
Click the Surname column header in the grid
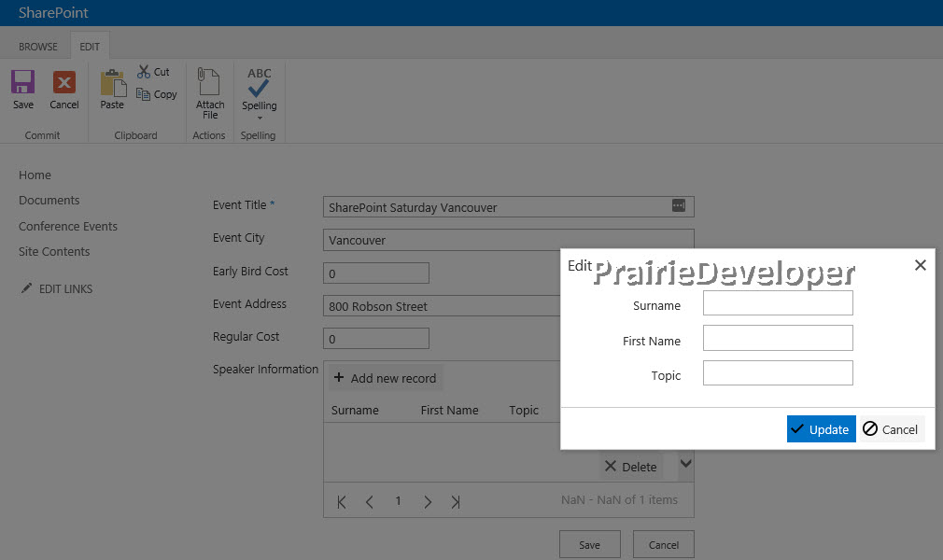(355, 411)
